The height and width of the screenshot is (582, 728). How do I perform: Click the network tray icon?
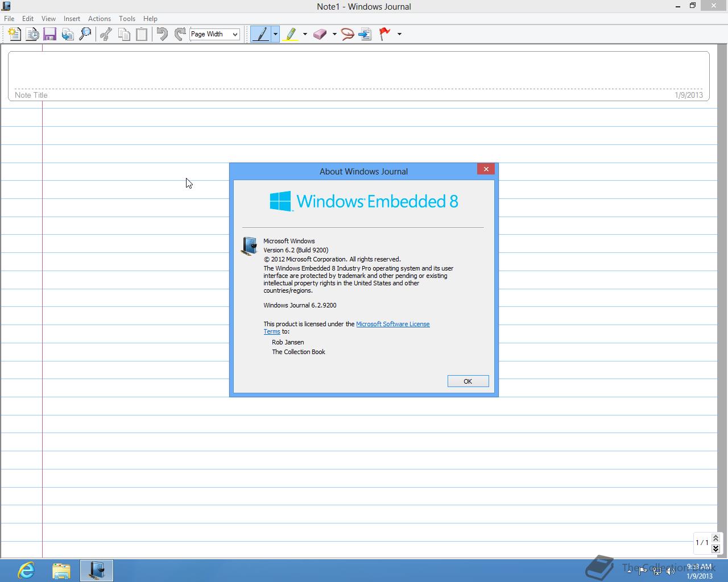point(657,571)
